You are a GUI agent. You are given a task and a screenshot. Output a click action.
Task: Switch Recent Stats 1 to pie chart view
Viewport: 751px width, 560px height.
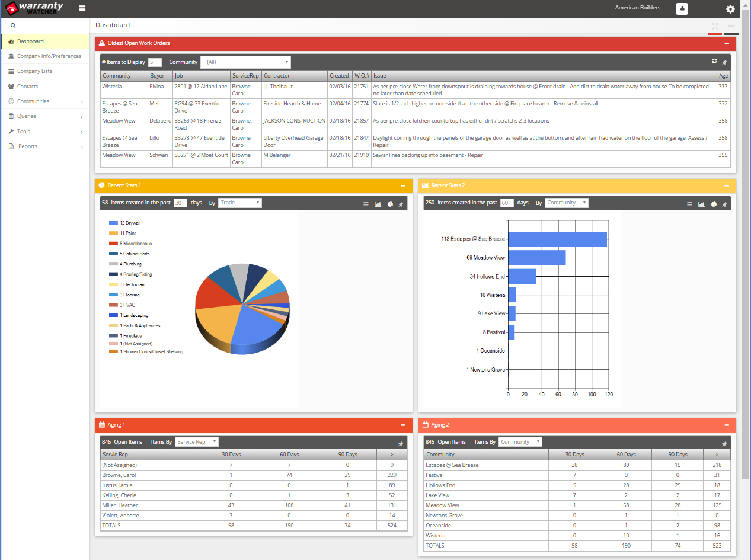point(389,204)
